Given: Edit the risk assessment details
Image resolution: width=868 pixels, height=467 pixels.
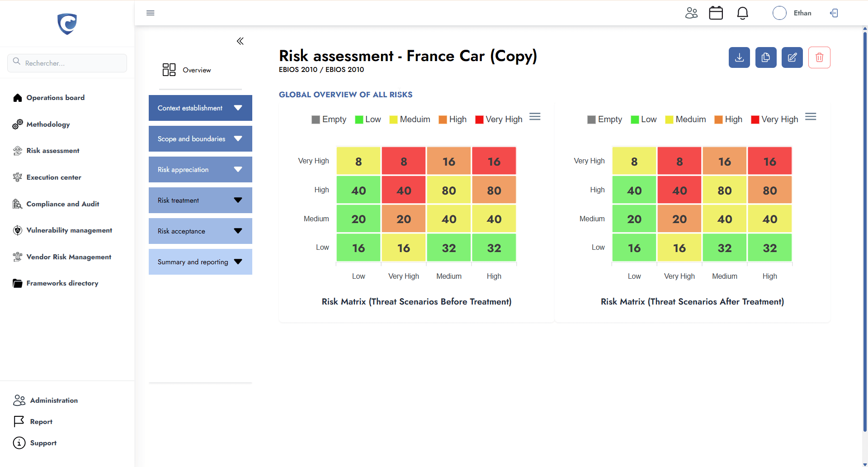Looking at the screenshot, I should (x=792, y=57).
